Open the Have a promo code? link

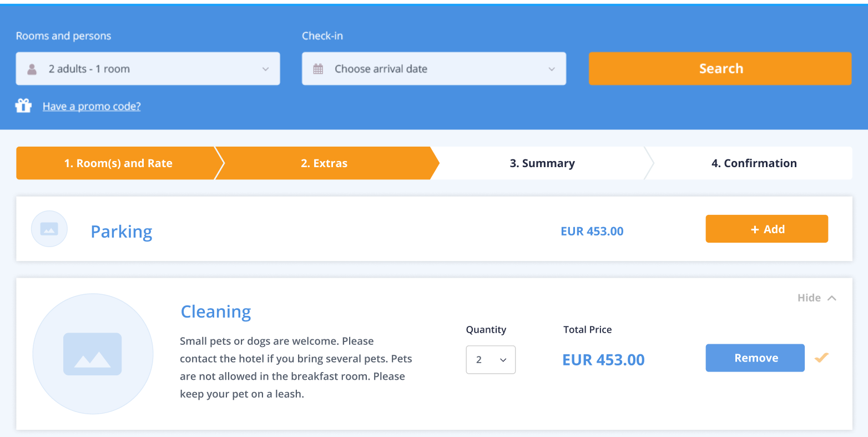click(x=92, y=106)
